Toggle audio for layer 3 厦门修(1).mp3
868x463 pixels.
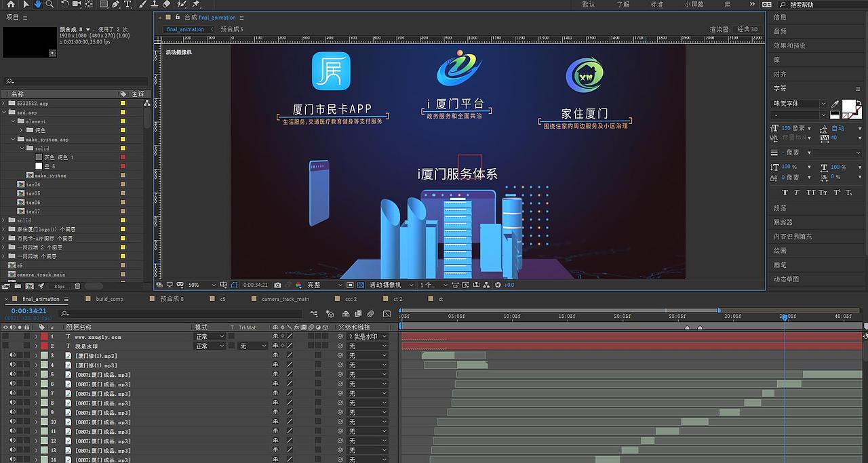pyautogui.click(x=12, y=355)
